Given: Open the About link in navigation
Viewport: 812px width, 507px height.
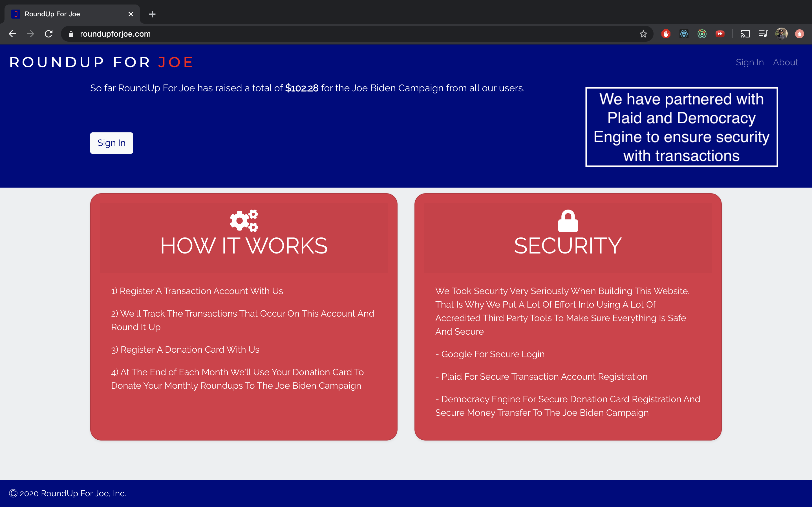Looking at the screenshot, I should click(x=785, y=62).
